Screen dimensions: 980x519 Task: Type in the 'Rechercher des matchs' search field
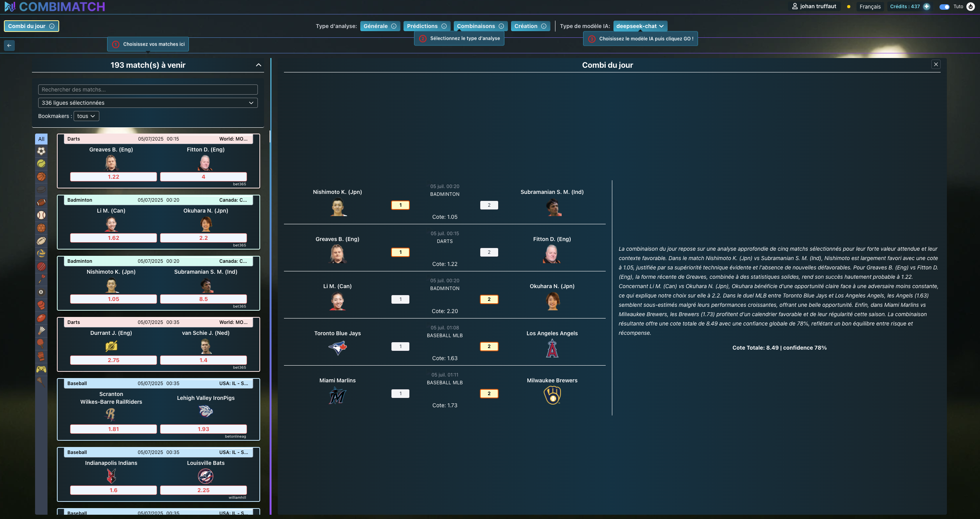point(148,89)
